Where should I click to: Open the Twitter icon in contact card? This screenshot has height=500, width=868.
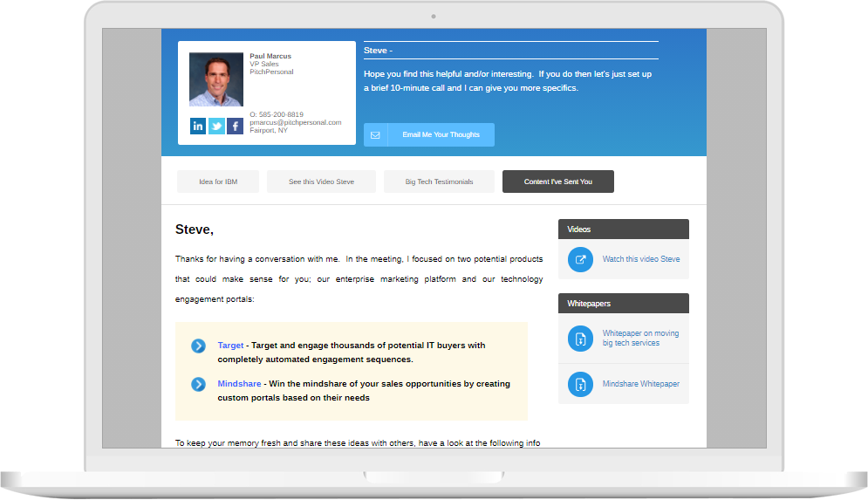[216, 127]
